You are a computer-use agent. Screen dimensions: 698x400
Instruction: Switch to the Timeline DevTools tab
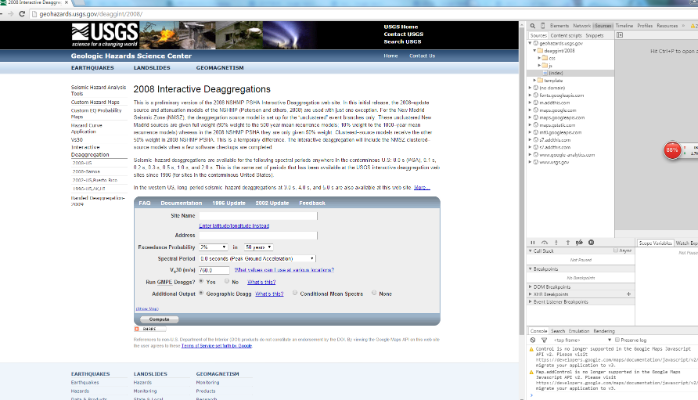click(x=624, y=26)
